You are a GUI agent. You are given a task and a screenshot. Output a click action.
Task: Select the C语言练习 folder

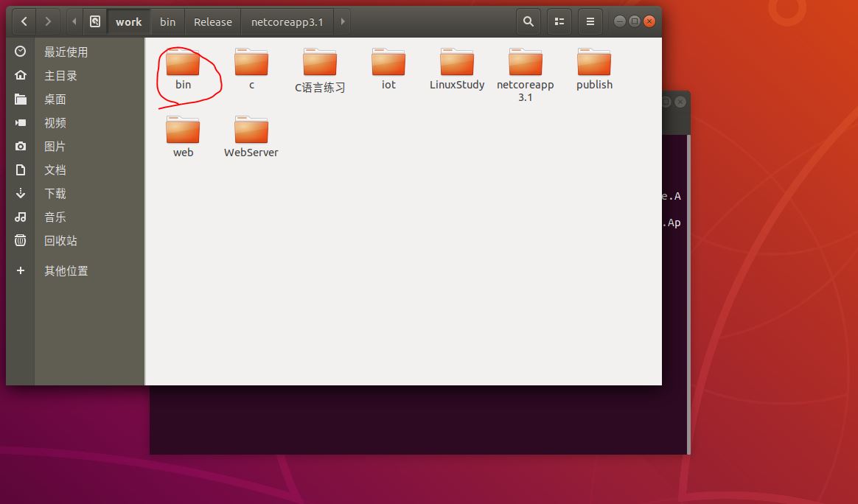(x=319, y=66)
